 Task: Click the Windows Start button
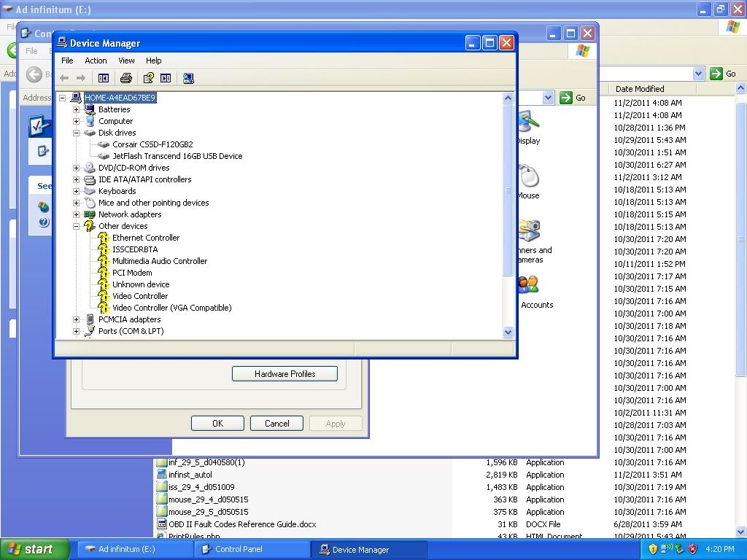click(x=34, y=549)
